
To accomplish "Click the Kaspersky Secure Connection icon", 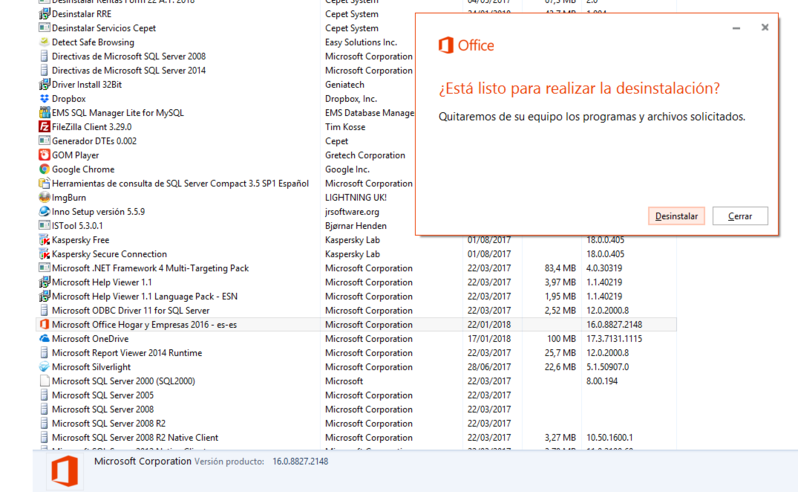I will (44, 254).
